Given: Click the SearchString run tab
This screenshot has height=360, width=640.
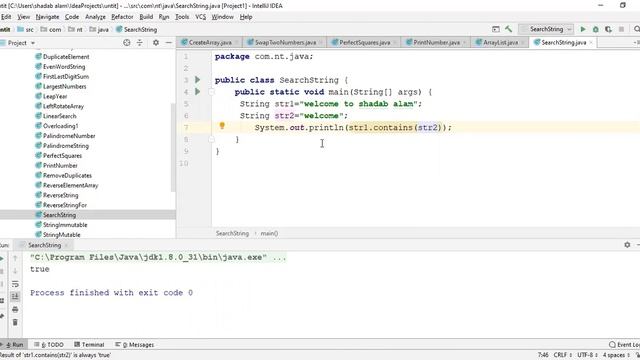Looking at the screenshot, I should (44, 245).
